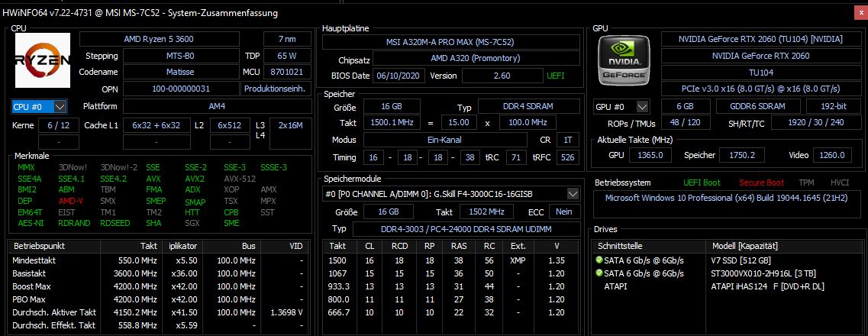Click the TDP value 65 W
The image size is (868, 336).
coord(287,56)
